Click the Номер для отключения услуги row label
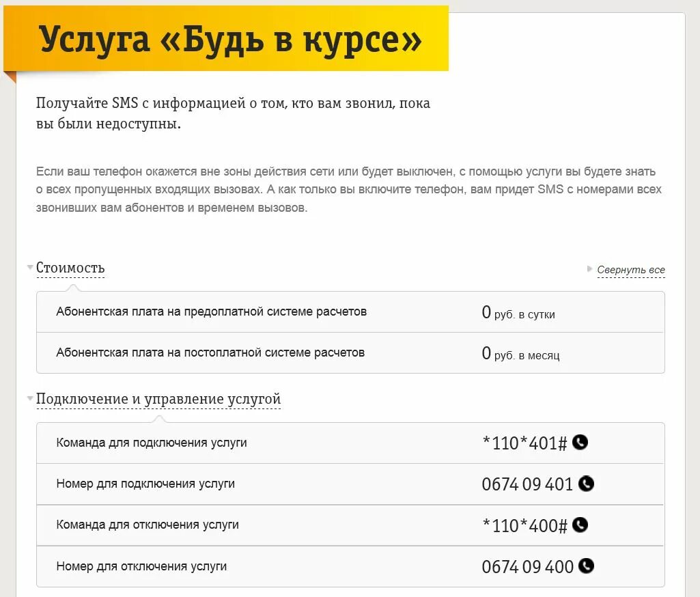700x597 pixels. pyautogui.click(x=141, y=566)
